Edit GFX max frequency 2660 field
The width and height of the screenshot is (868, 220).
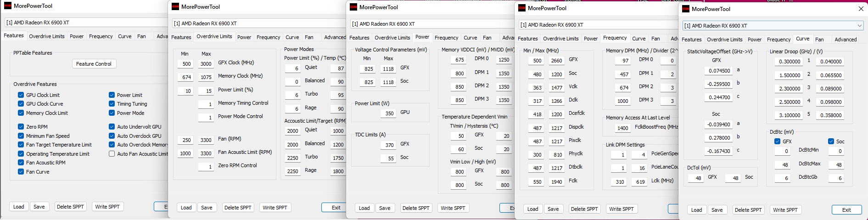557,61
